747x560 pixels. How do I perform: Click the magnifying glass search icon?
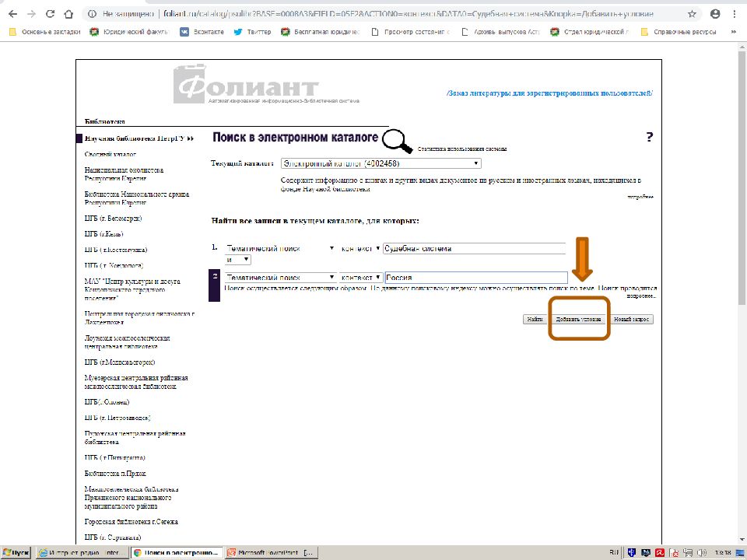point(398,140)
